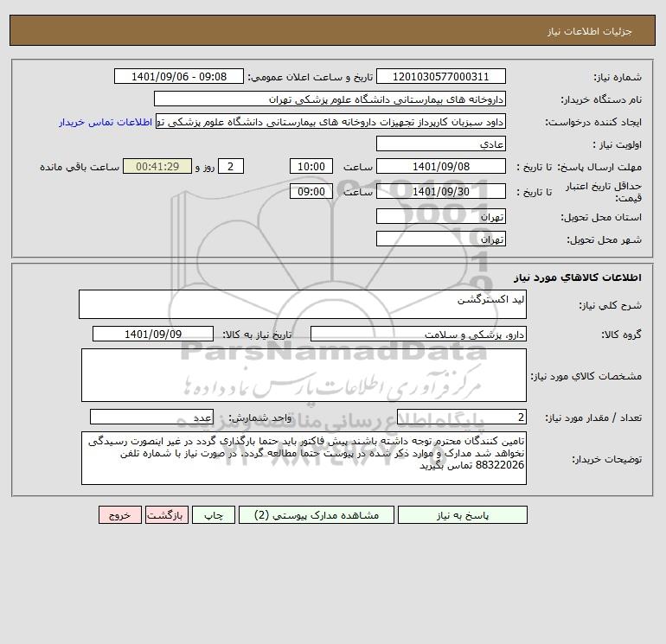666x644 pixels.
Task: Click the گروه کالا label
Action: pyautogui.click(x=621, y=335)
